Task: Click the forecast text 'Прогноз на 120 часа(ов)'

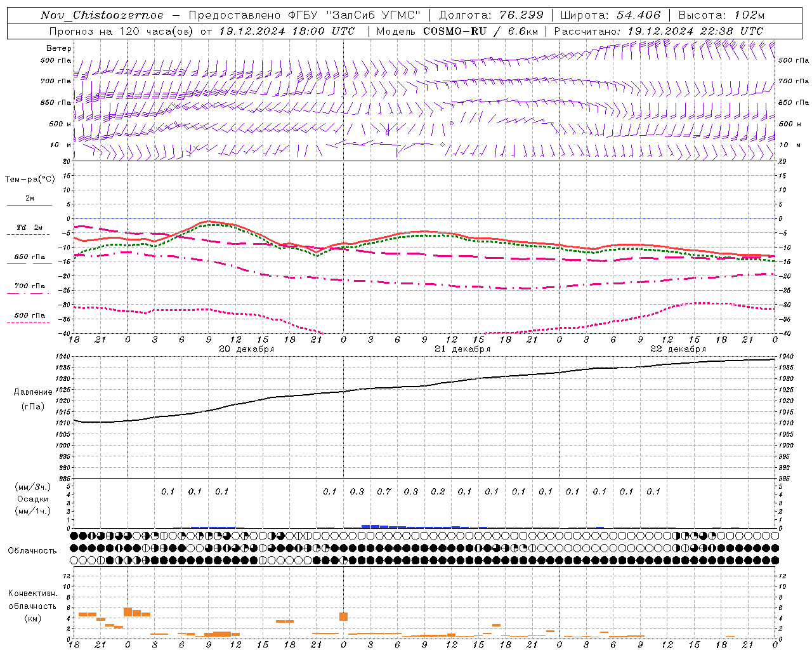Action: click(122, 31)
